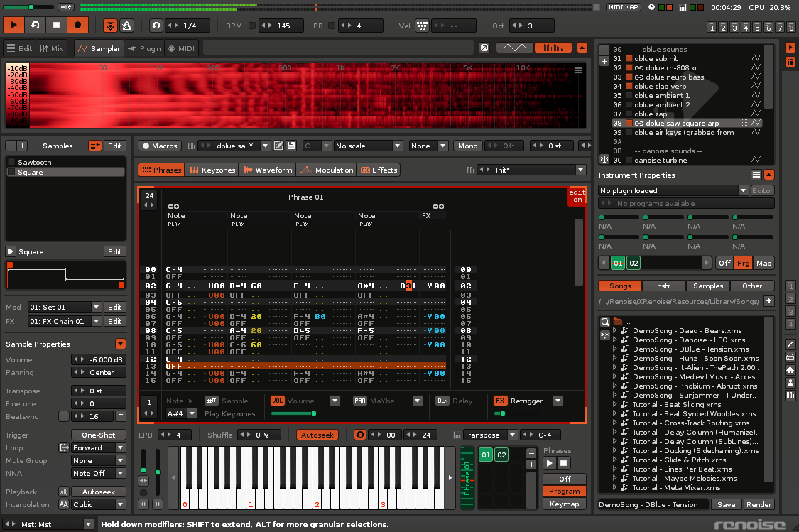
Task: Open the Keyzones tab
Action: [x=212, y=170]
